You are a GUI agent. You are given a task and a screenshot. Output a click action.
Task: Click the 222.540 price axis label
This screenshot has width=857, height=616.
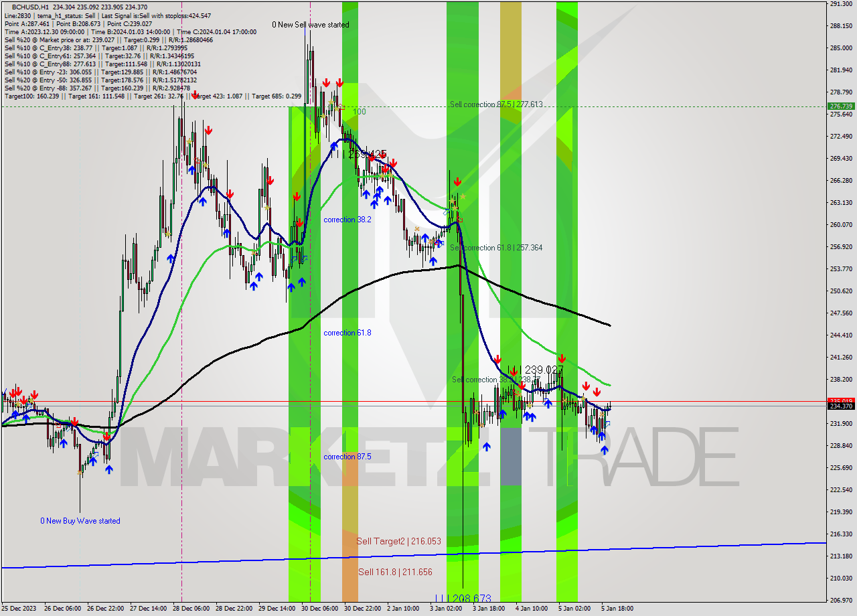click(840, 489)
